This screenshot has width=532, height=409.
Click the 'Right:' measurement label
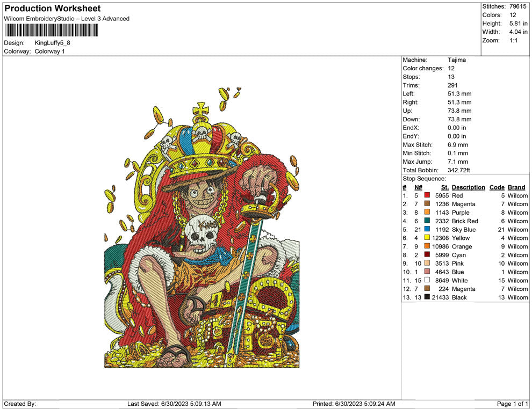tap(411, 103)
